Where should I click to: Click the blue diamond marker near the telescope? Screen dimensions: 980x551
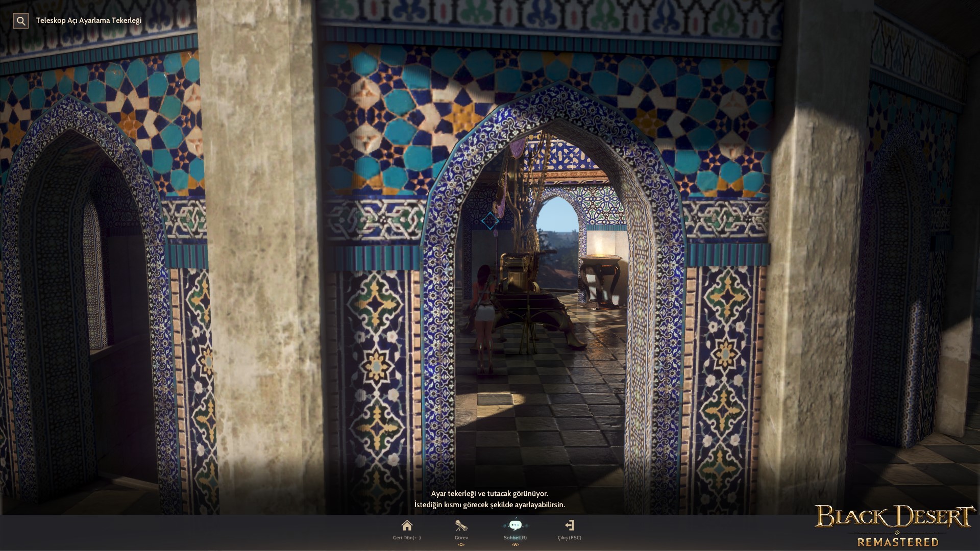(490, 221)
